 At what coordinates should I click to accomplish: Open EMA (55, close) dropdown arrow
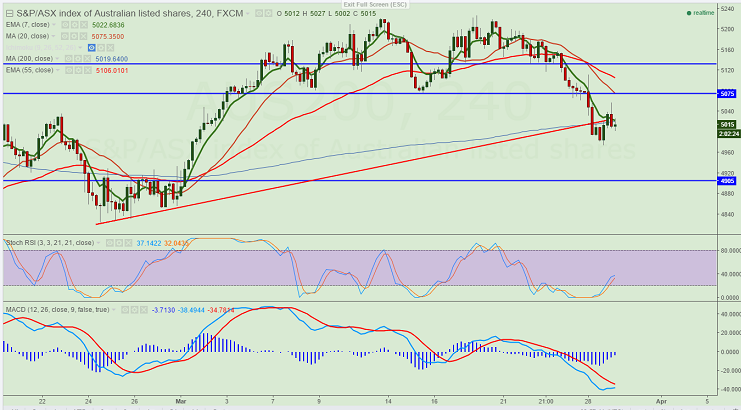point(58,70)
